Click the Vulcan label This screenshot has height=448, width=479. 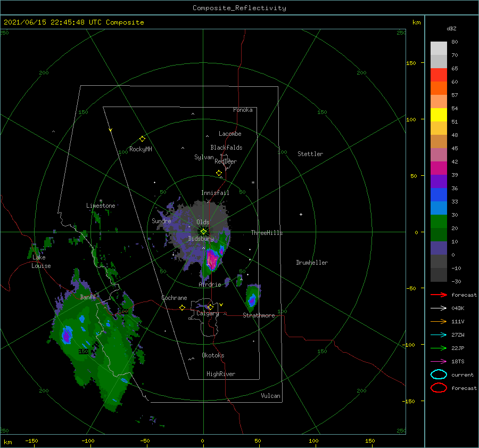(270, 396)
